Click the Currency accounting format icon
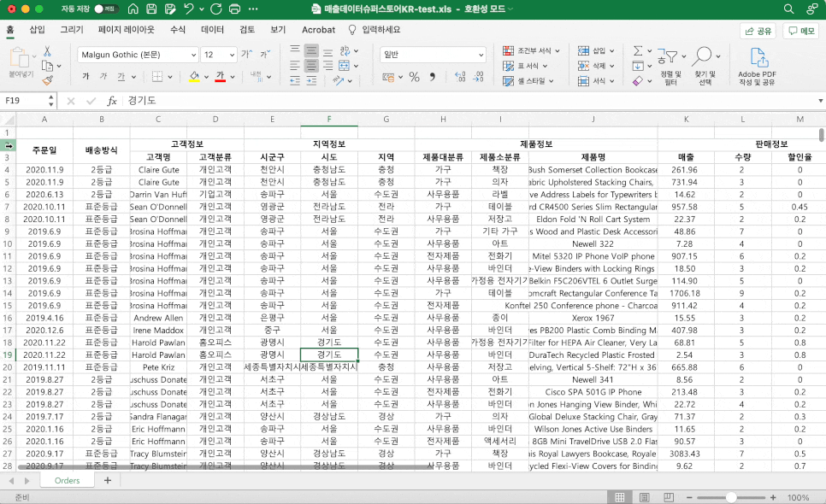 [x=388, y=78]
